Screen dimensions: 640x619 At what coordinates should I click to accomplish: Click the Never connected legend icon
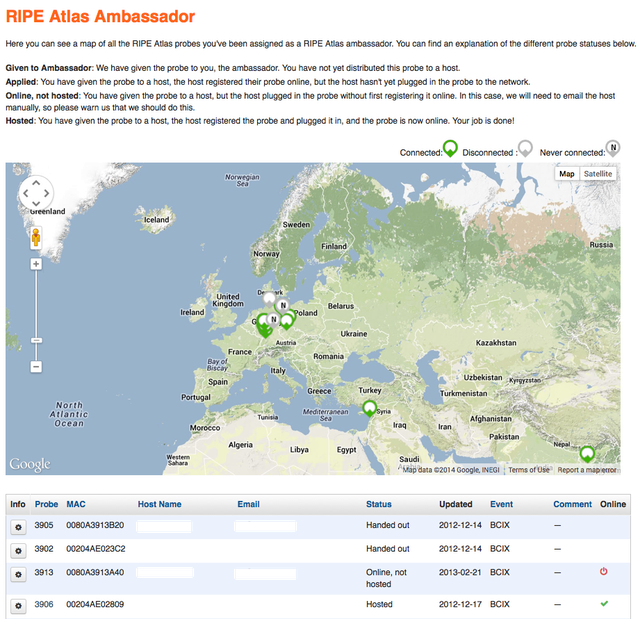coord(613,149)
